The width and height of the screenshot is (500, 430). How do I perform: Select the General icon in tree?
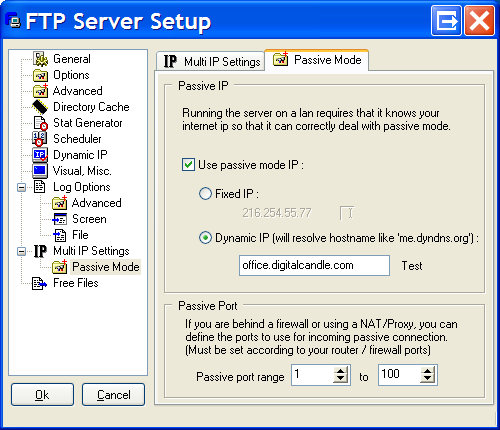coord(40,59)
